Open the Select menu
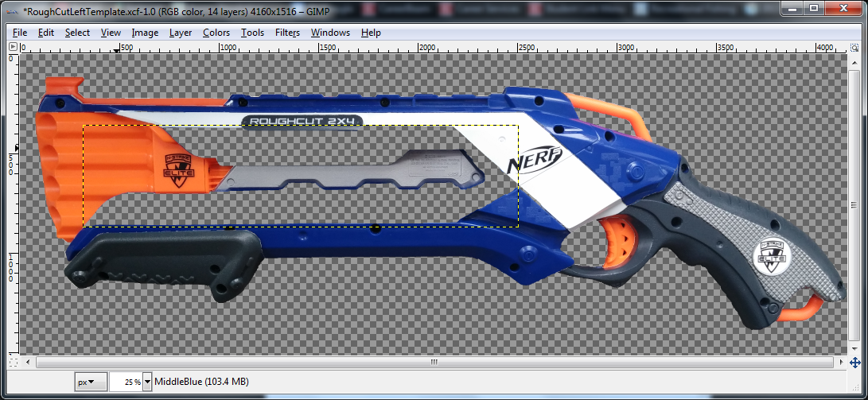The width and height of the screenshot is (868, 400). (77, 33)
